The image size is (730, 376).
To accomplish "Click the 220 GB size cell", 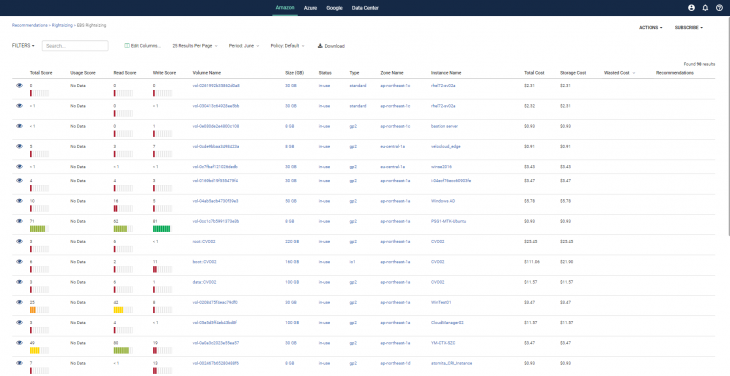I will [x=291, y=242].
